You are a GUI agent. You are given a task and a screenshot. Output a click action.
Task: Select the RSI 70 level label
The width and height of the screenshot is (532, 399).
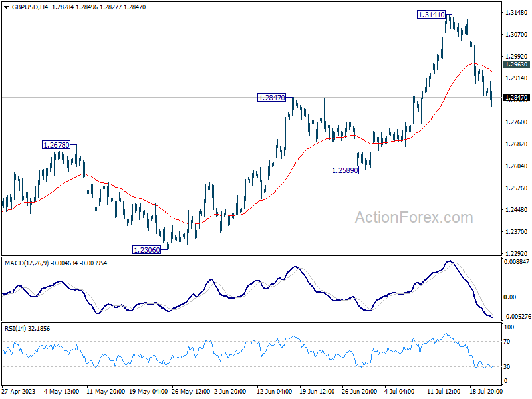tap(507, 342)
